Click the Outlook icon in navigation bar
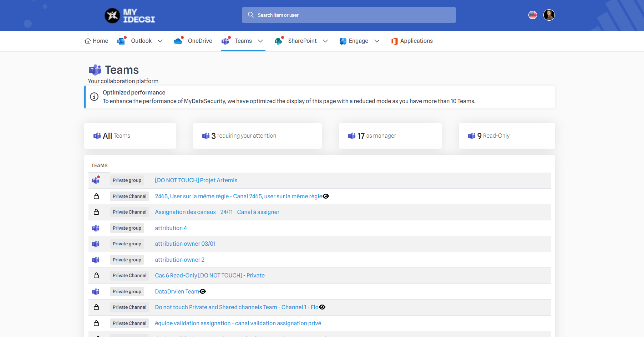This screenshot has height=337, width=644. 121,41
